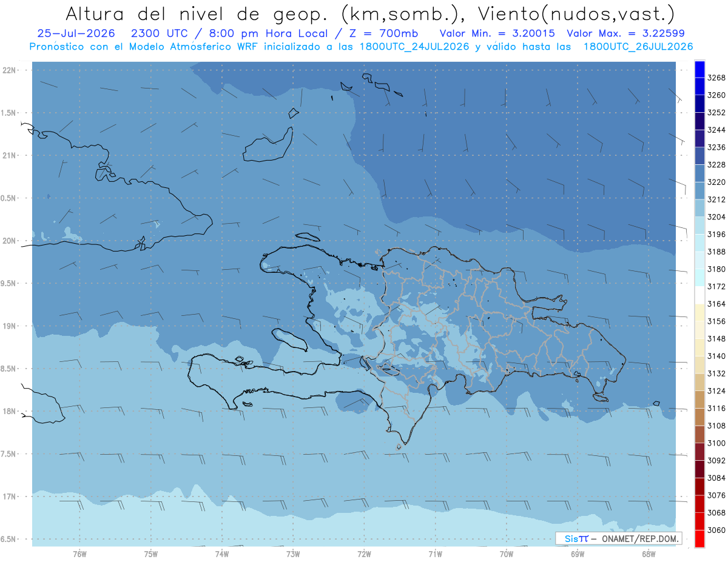Click the colorbar label '3060'
This screenshot has width=728, height=562.
pos(716,530)
